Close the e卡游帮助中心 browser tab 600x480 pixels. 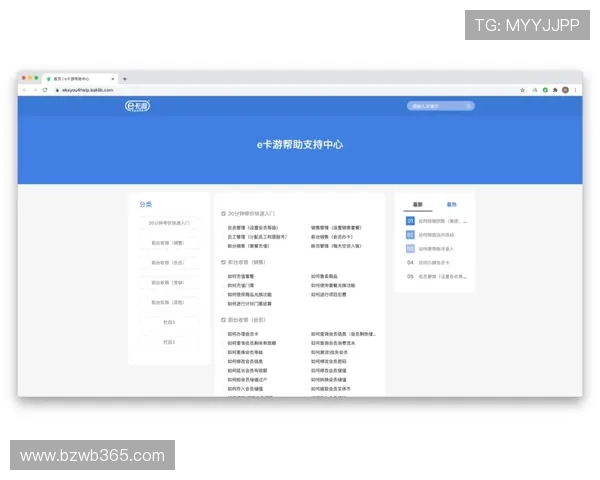(x=112, y=79)
